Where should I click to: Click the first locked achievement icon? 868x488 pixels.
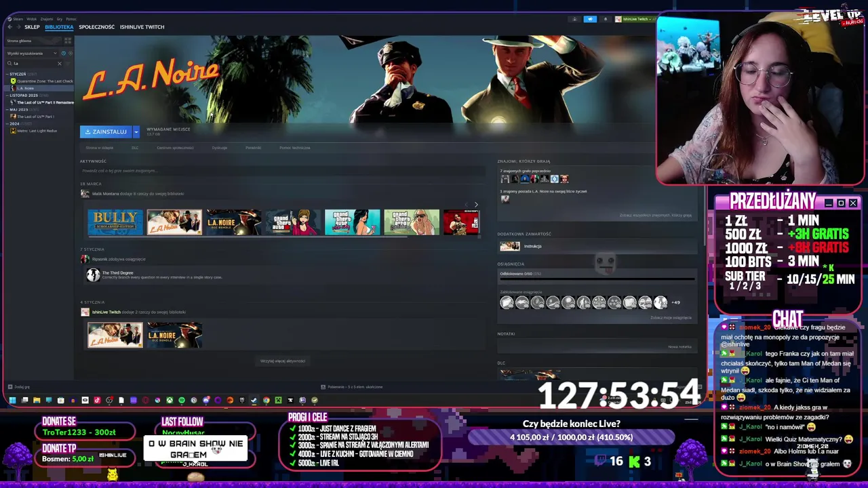click(507, 302)
